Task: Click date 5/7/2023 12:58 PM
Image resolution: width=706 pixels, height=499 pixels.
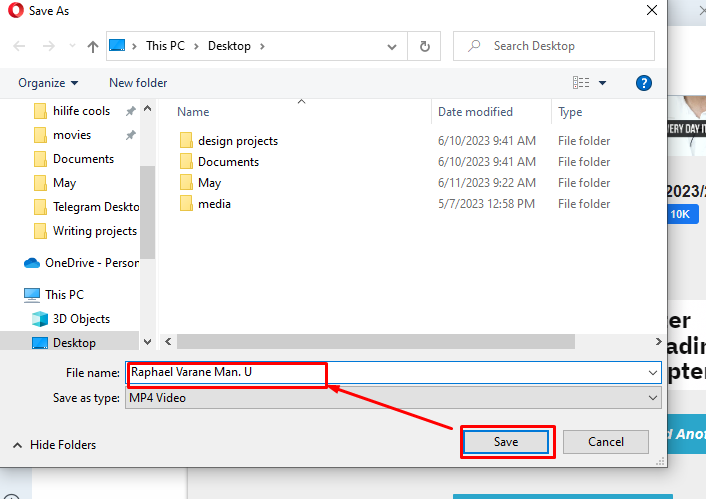Action: coord(486,204)
